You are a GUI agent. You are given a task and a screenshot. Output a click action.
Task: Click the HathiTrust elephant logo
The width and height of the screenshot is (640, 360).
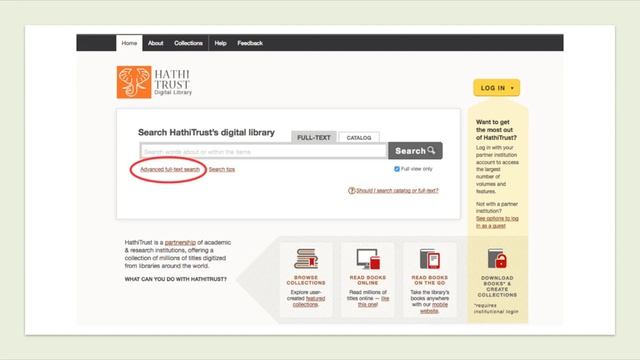coord(134,82)
